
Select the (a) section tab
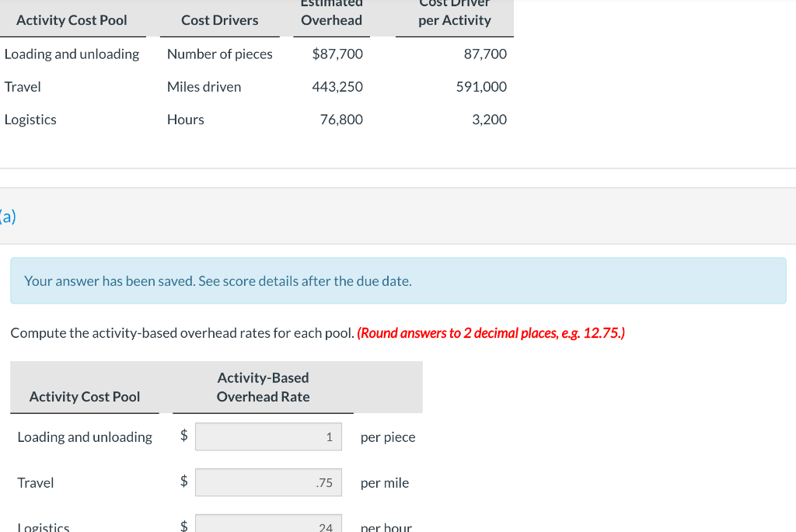click(x=8, y=217)
